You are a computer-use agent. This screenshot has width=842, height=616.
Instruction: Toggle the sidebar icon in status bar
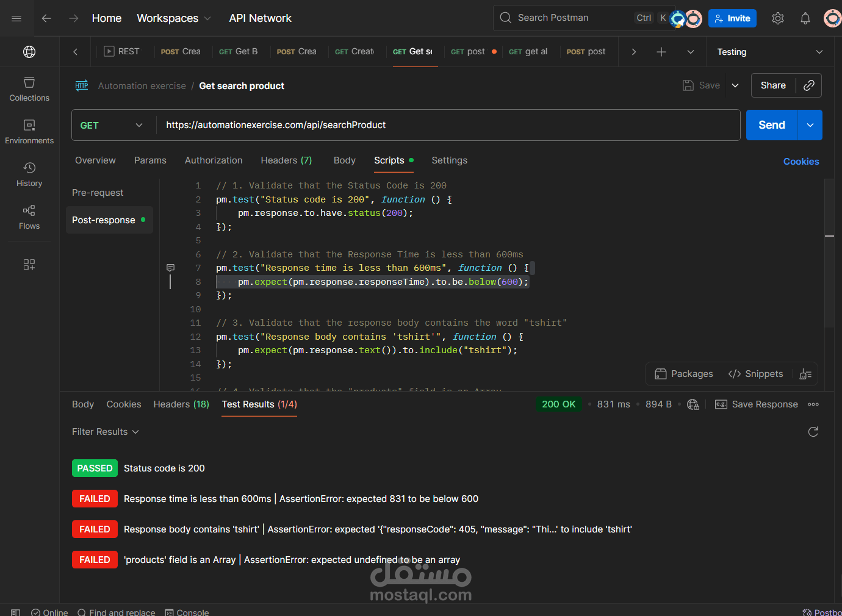click(16, 612)
